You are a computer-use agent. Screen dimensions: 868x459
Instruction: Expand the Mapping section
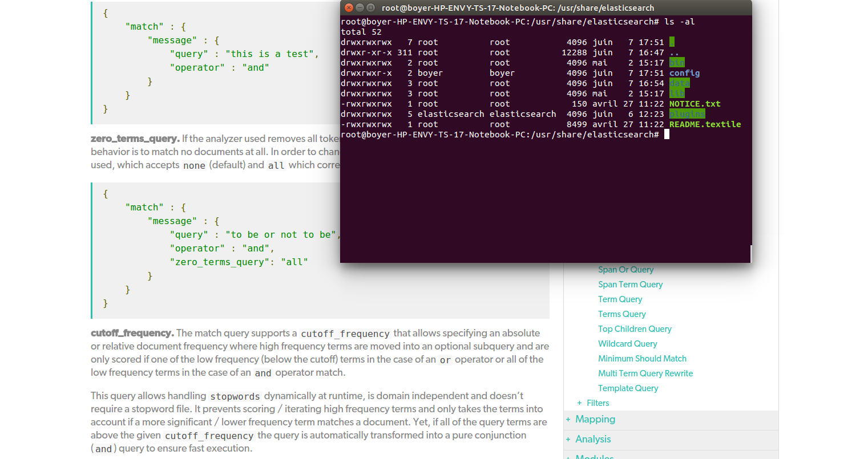[568, 420]
